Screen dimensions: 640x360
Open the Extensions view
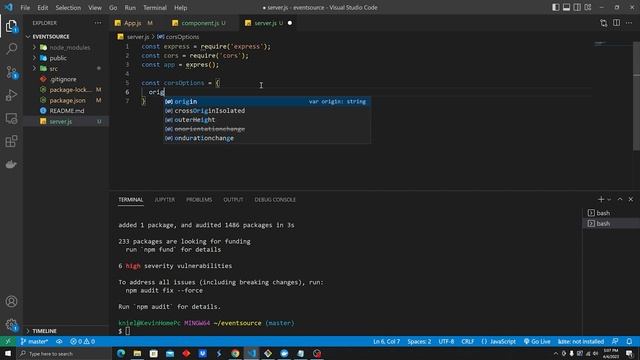click(x=11, y=141)
